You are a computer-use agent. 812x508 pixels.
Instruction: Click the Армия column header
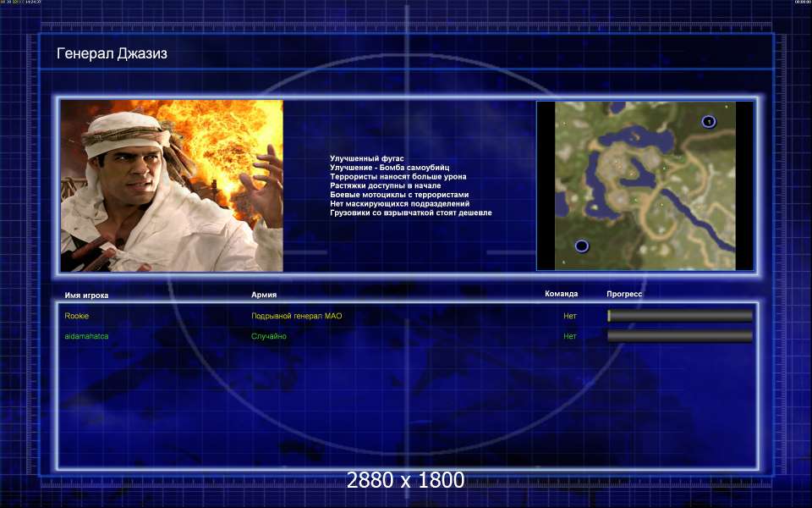pos(264,295)
